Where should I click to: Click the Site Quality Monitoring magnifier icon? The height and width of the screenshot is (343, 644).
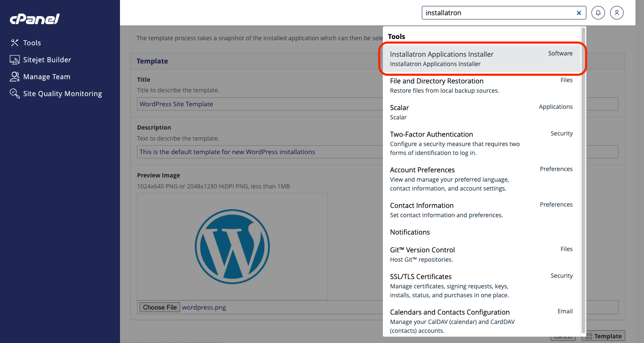[x=15, y=94]
